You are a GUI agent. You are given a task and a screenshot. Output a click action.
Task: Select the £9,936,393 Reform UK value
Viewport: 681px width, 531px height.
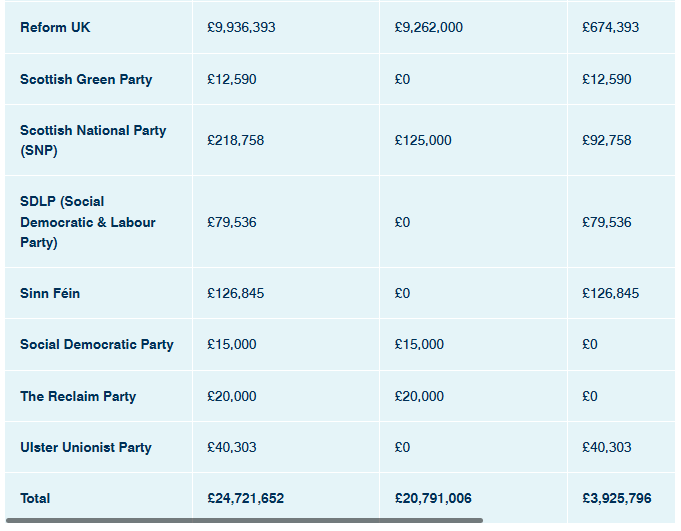[241, 27]
